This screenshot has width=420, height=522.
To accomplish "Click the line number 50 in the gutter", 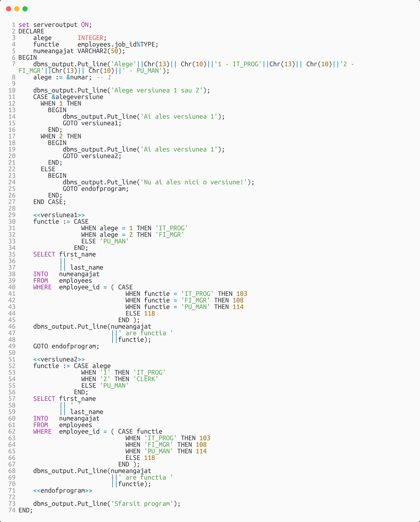I will pos(12,353).
